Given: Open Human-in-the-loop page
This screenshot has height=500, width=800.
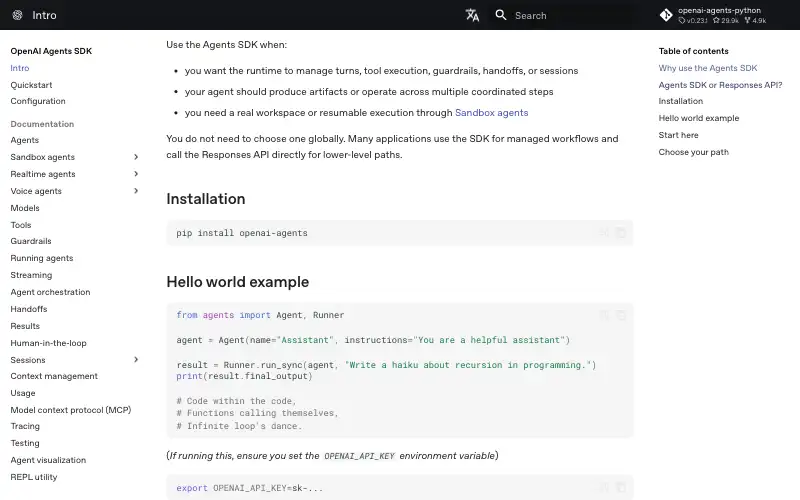Looking at the screenshot, I should point(48,343).
